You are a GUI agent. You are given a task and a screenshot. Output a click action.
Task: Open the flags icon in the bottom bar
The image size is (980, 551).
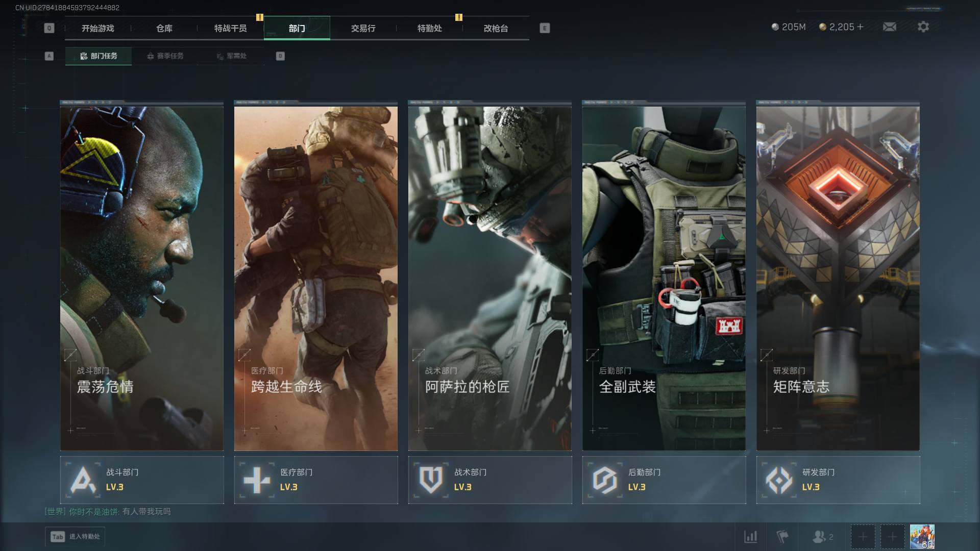pyautogui.click(x=782, y=537)
